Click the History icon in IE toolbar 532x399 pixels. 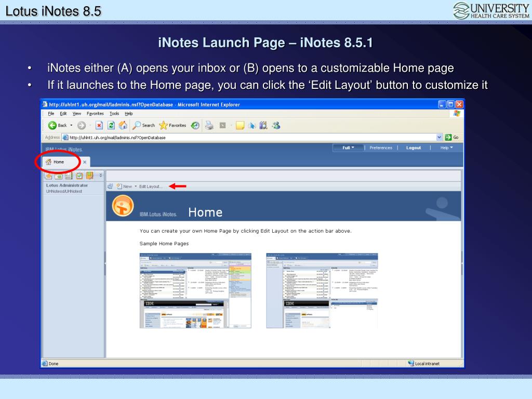[195, 126]
